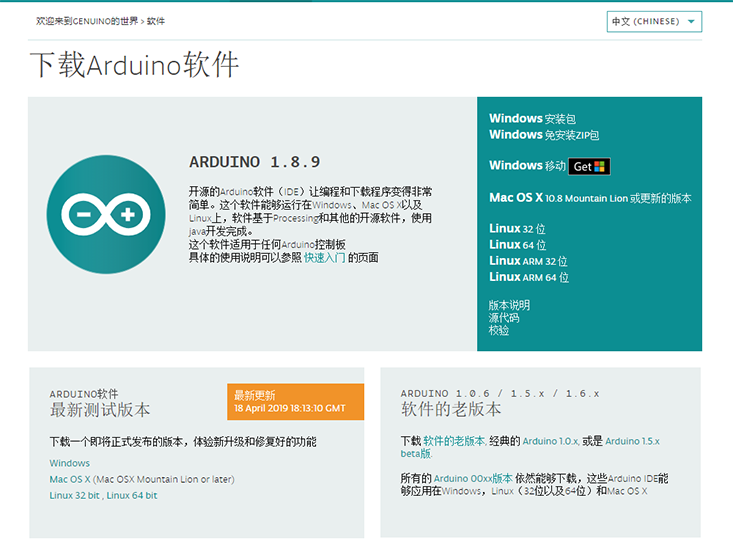Open the Arduino 00xx版本 link
Screen dimensions: 733x550
(x=473, y=479)
